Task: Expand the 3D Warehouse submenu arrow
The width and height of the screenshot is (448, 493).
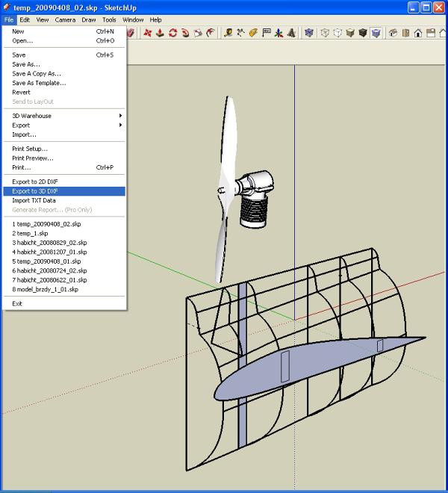Action: pos(120,116)
